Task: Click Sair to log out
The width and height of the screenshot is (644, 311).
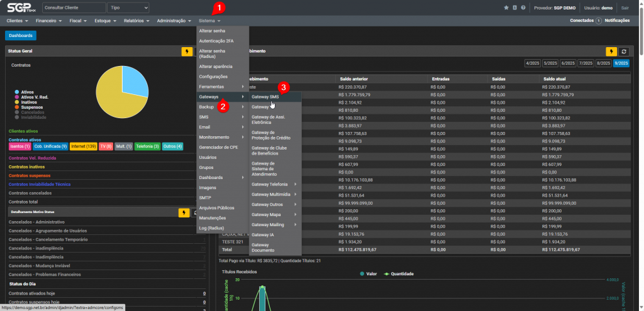Action: coord(625,8)
